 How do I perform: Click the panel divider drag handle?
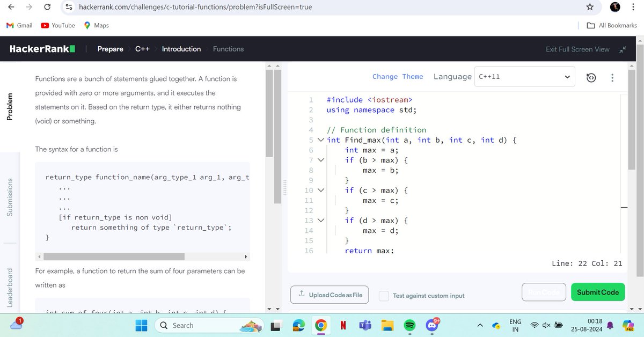coord(284,188)
